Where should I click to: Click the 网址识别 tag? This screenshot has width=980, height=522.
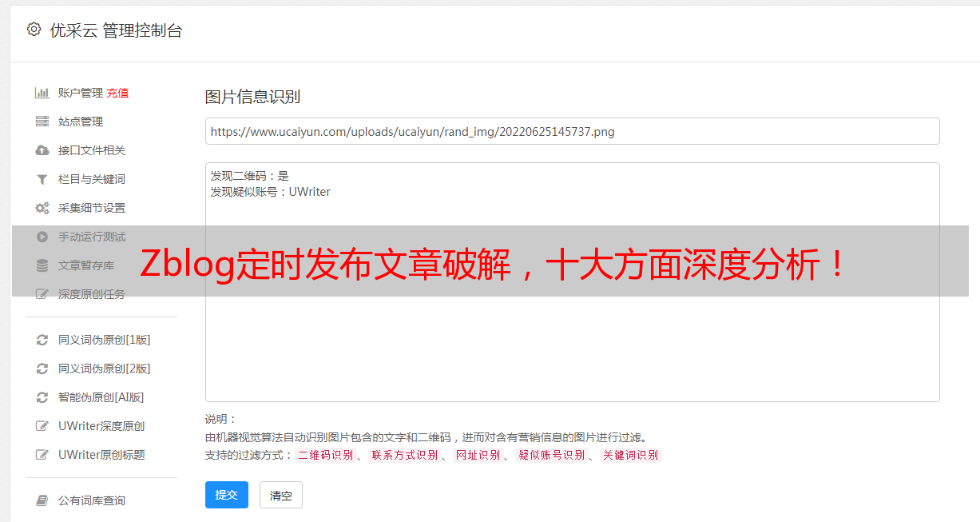point(478,455)
